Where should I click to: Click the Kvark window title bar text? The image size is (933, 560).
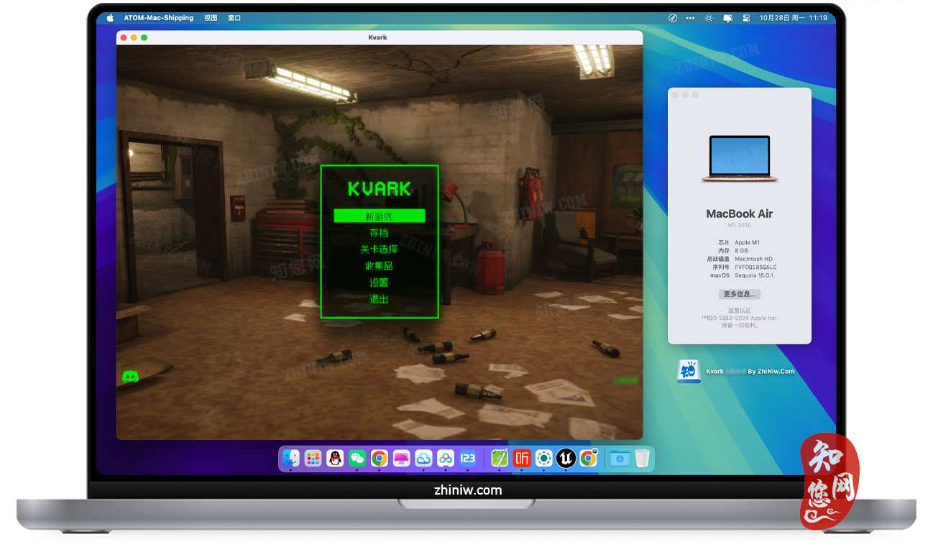tap(377, 37)
